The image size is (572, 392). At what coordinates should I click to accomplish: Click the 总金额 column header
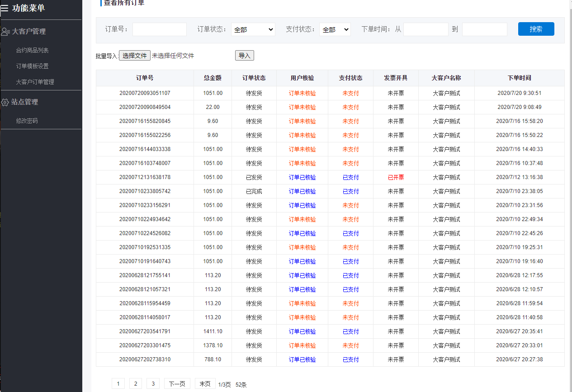[213, 78]
